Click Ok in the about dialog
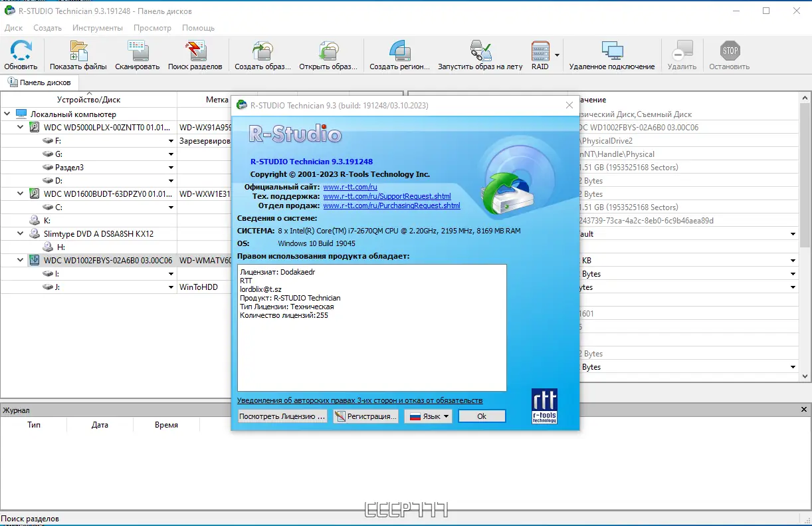 point(482,416)
